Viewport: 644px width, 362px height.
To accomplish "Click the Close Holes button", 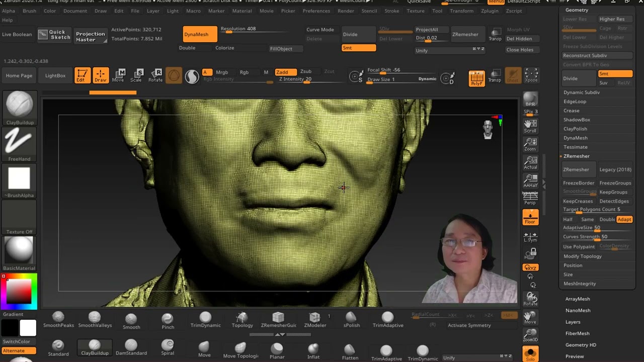I will [520, 50].
